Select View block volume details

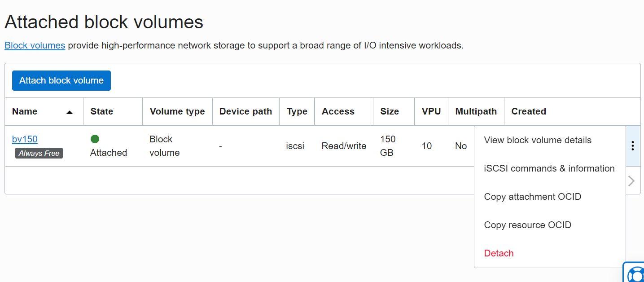[x=538, y=140]
